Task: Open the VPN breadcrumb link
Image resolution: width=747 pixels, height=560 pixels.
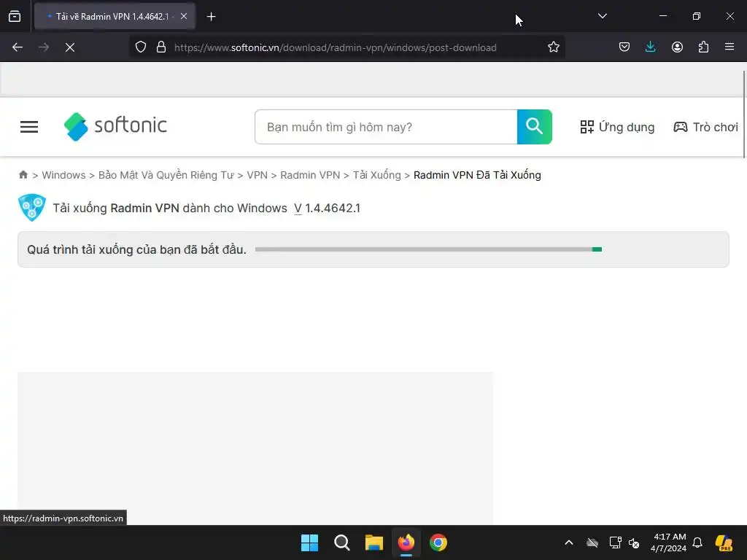Action: tap(258, 175)
